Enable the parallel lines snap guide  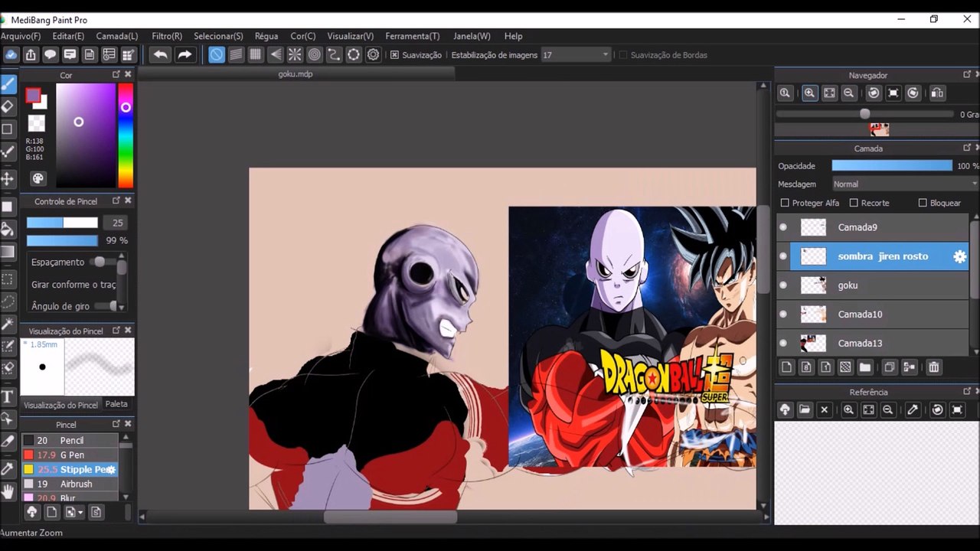click(x=237, y=54)
